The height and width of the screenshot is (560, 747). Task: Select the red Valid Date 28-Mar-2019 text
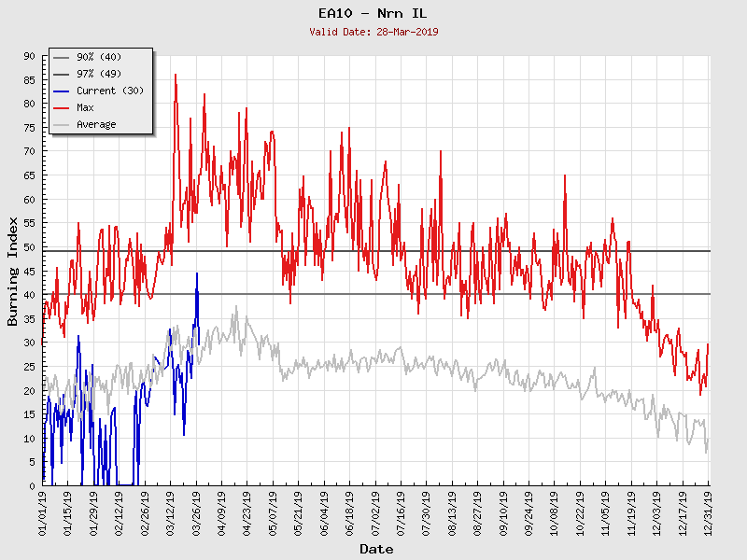[373, 32]
